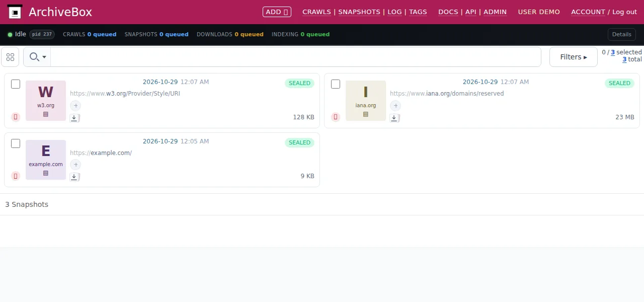This screenshot has height=302, width=644.
Task: Switch to grid view icon
Action: [10, 57]
